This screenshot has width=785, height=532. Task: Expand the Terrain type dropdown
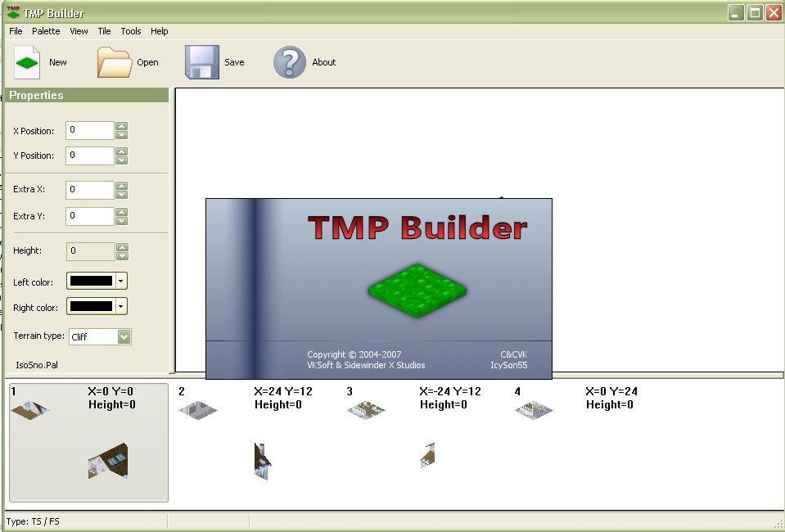pos(124,336)
